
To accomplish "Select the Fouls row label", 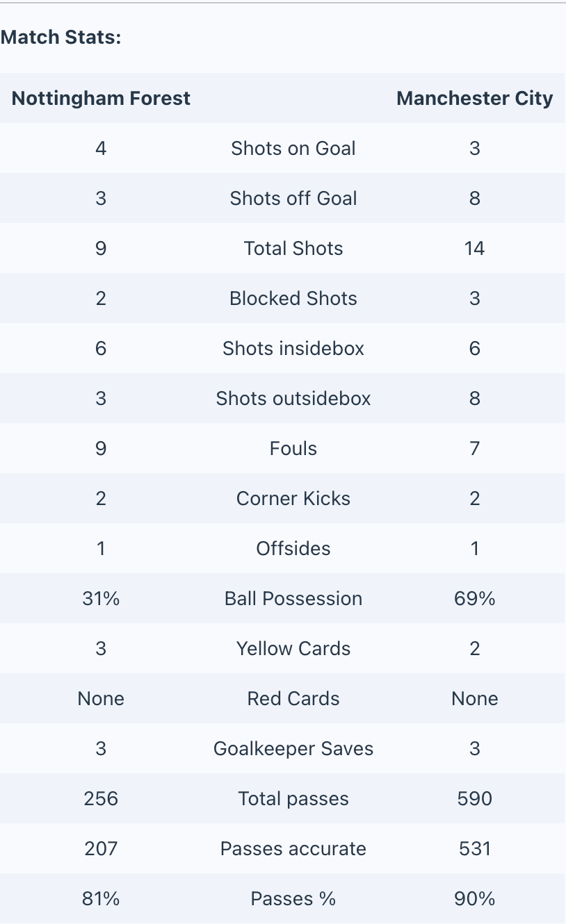I will (x=293, y=448).
